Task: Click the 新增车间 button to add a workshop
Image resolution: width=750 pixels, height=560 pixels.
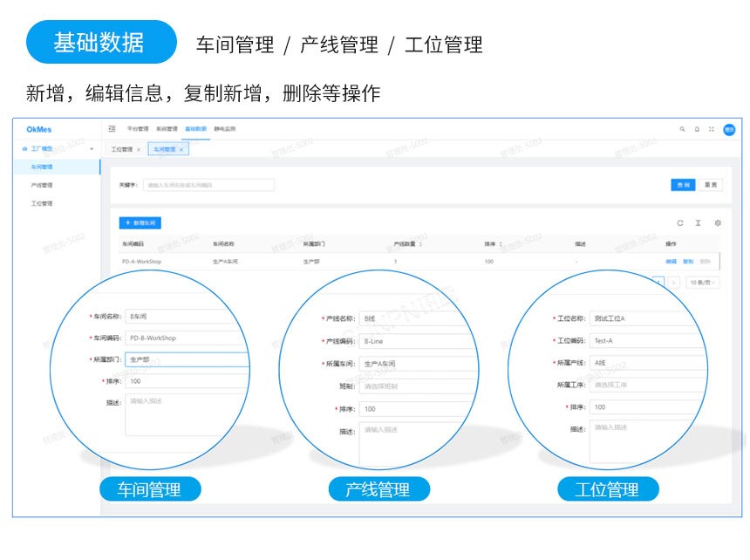Action: (x=140, y=222)
